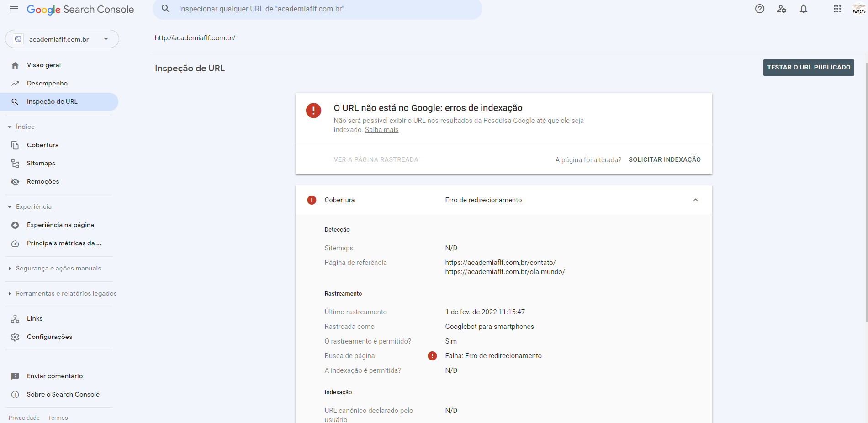Focus the Inspecionar qualquer URL search field
Viewport: 868px width, 423px height.
pyautogui.click(x=318, y=9)
